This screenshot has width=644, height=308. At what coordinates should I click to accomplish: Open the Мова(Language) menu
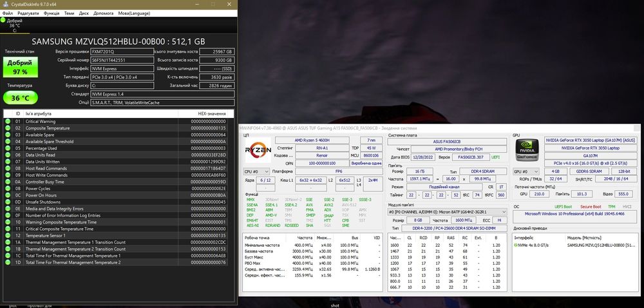pyautogui.click(x=134, y=13)
